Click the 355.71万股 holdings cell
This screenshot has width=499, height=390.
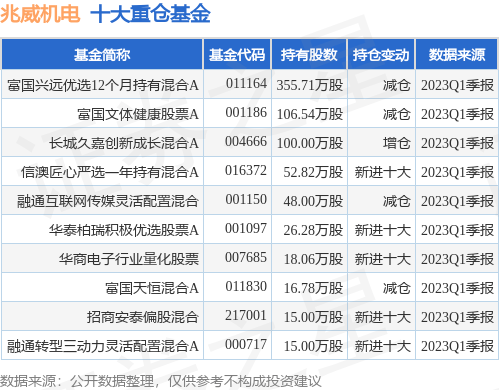(x=310, y=85)
